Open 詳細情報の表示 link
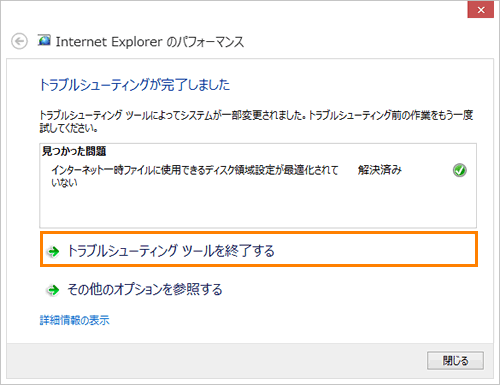Viewport: 500px width, 385px height. pyautogui.click(x=74, y=320)
